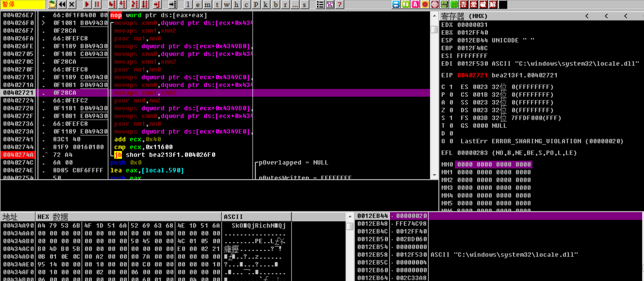644x281 pixels.
Task: Click the binary 010 101 plugin icon
Action: pos(444,5)
